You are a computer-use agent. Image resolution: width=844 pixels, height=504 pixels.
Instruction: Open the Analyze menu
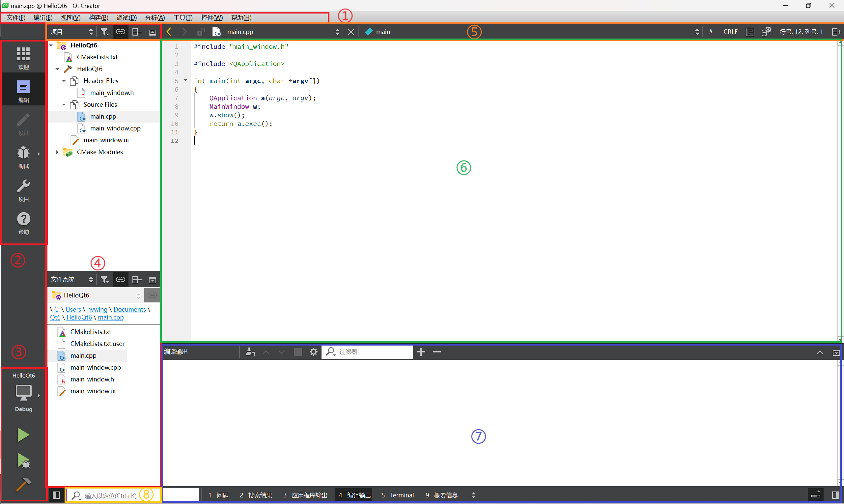pos(155,18)
